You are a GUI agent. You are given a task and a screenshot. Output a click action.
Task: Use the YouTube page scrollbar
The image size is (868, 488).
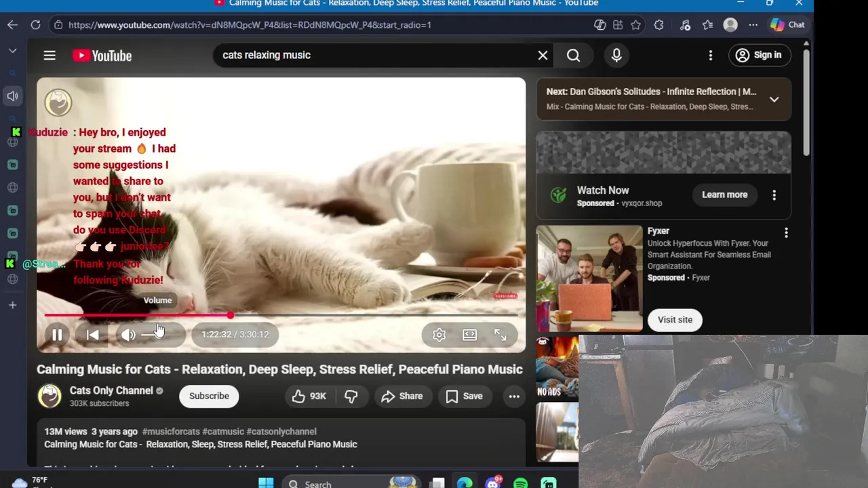click(806, 102)
